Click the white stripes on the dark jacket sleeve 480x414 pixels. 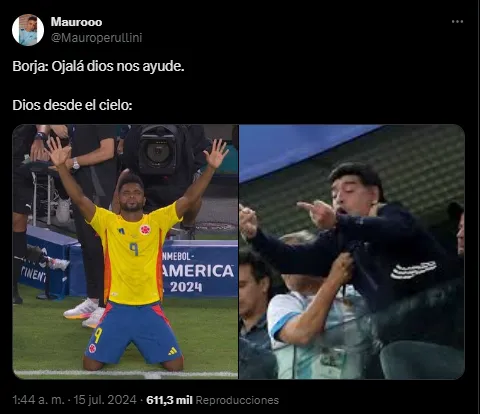click(x=414, y=269)
